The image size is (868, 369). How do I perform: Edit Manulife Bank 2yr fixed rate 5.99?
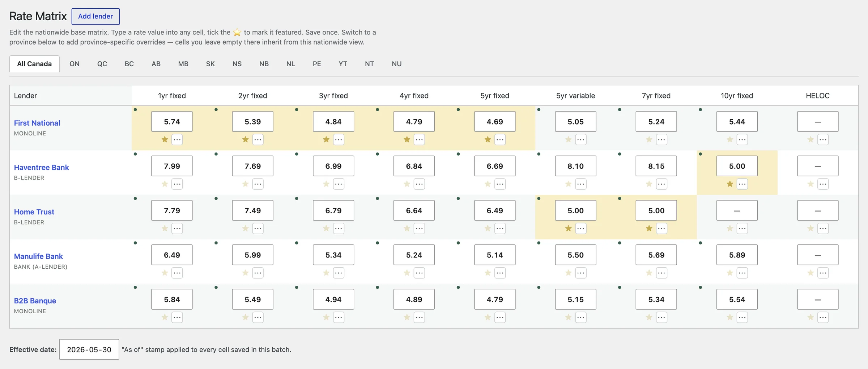click(x=252, y=255)
